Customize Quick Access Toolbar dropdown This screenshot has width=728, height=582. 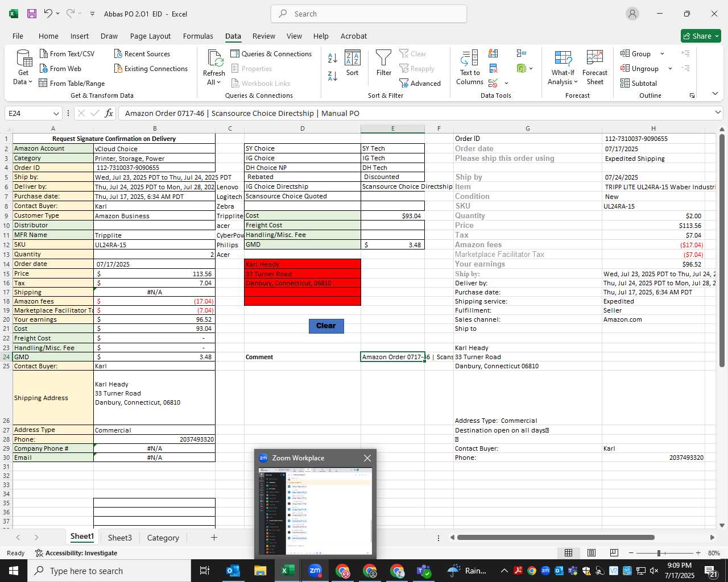click(92, 14)
